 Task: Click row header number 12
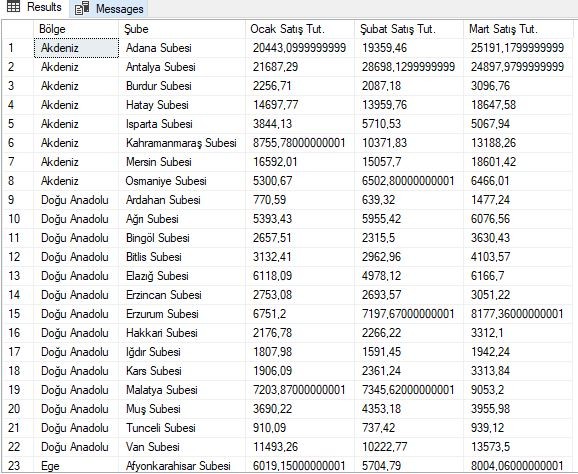[x=18, y=257]
